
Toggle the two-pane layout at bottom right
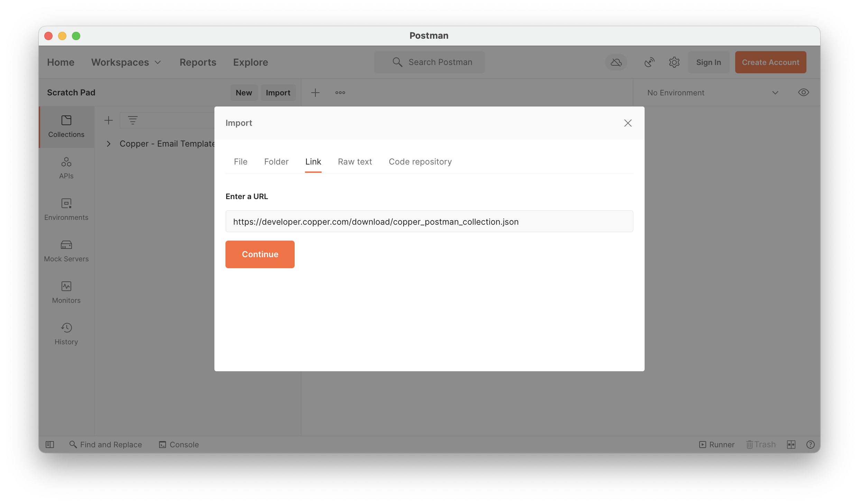click(791, 445)
